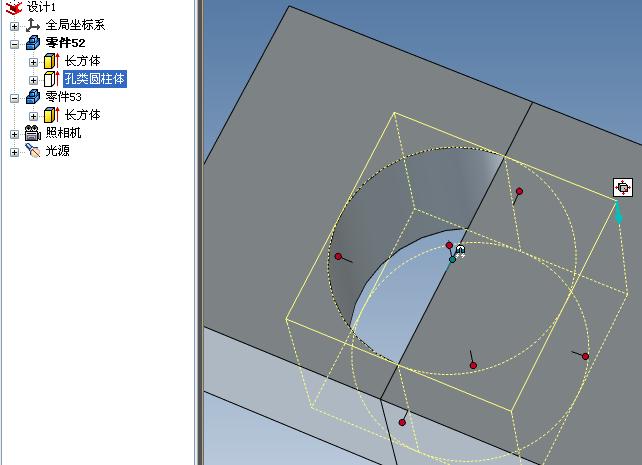Click the 光源 flashlight icon
Viewport: 642px width, 465px height.
[x=33, y=151]
